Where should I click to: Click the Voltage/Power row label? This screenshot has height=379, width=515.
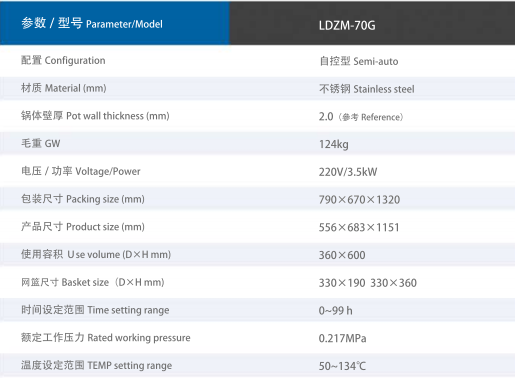(81, 171)
